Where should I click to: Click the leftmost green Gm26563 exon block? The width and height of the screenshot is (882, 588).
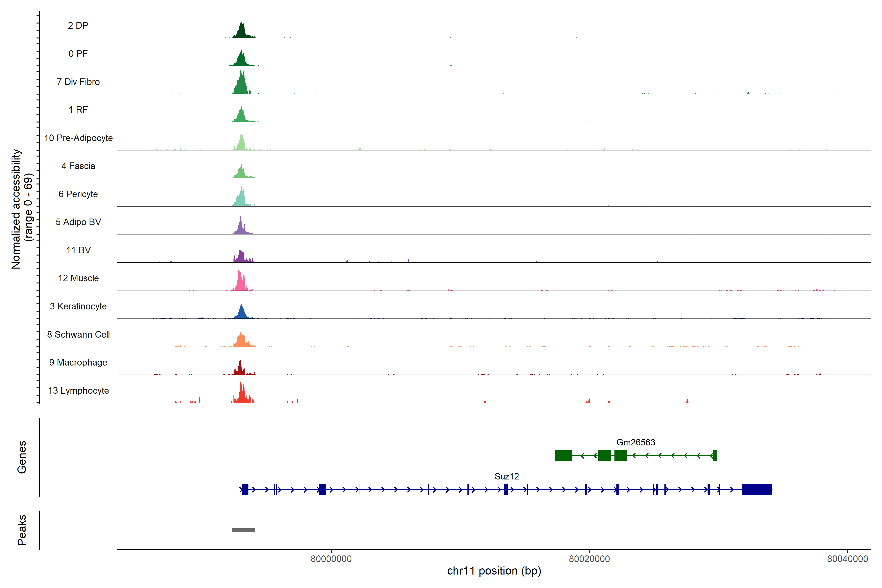point(563,455)
